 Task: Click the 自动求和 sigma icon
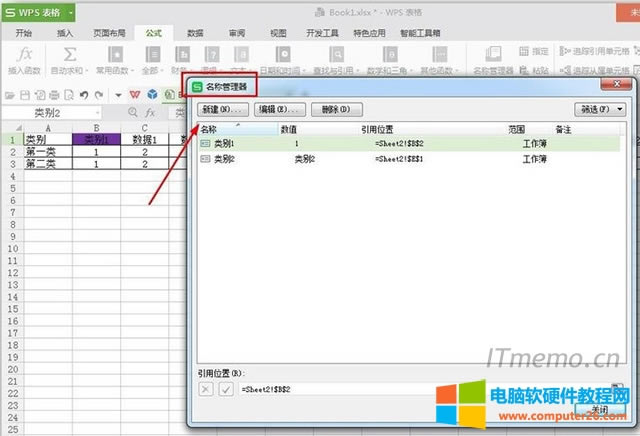[x=68, y=53]
